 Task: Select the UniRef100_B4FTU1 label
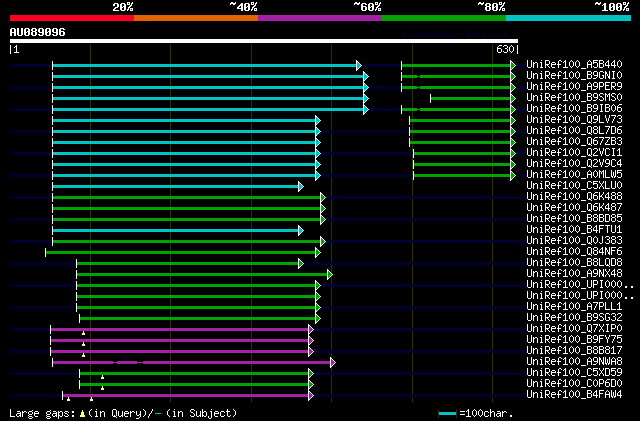(574, 229)
